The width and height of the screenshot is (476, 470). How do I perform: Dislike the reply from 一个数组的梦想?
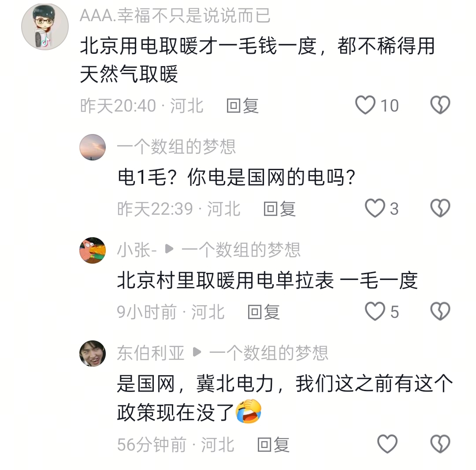[440, 209]
